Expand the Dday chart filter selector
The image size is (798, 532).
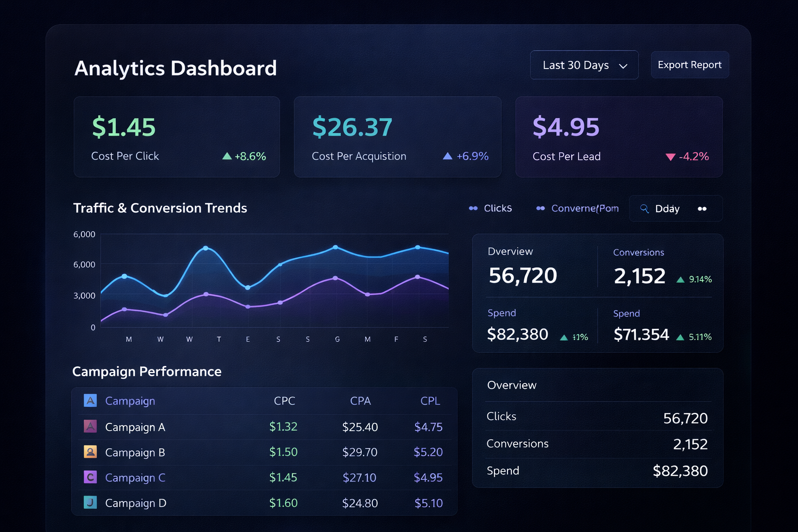[x=667, y=208]
